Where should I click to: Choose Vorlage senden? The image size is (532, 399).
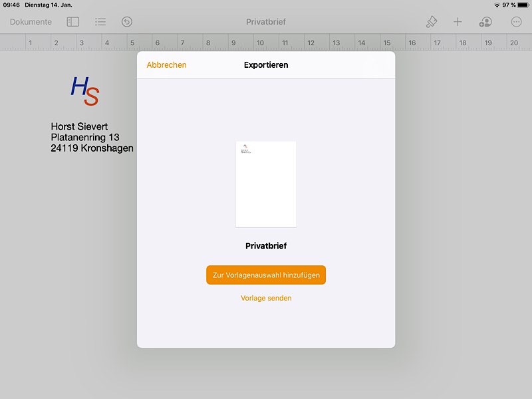[x=266, y=298]
